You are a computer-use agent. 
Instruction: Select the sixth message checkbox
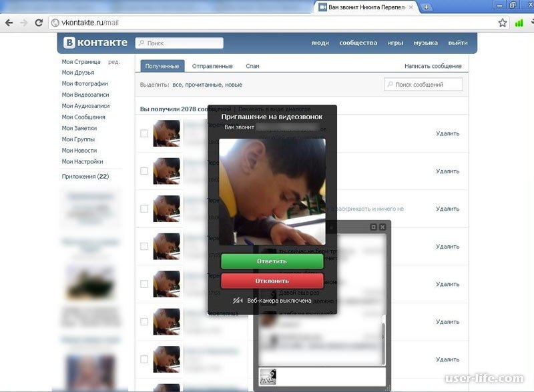[x=144, y=321]
